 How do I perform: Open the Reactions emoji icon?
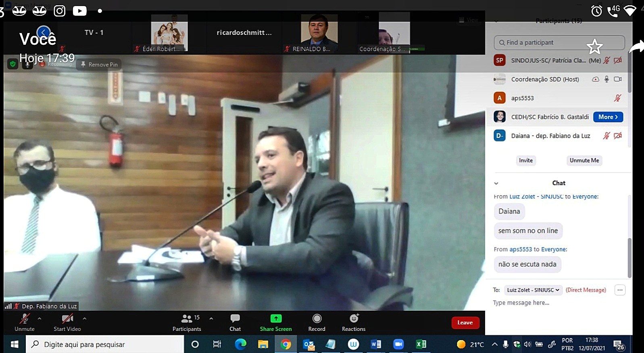[x=354, y=319]
